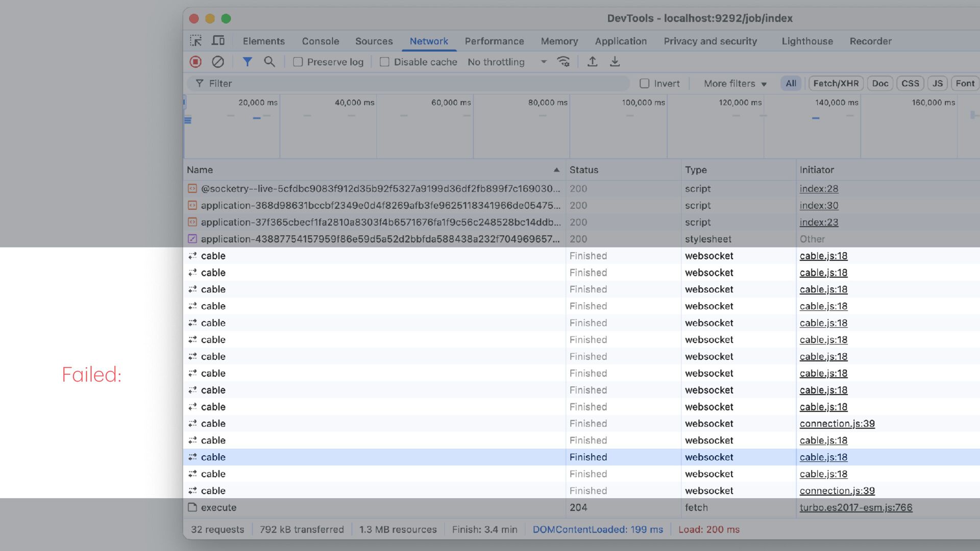Screen dimensions: 980x551
Task: Sort by Name column header arrow
Action: pos(556,170)
